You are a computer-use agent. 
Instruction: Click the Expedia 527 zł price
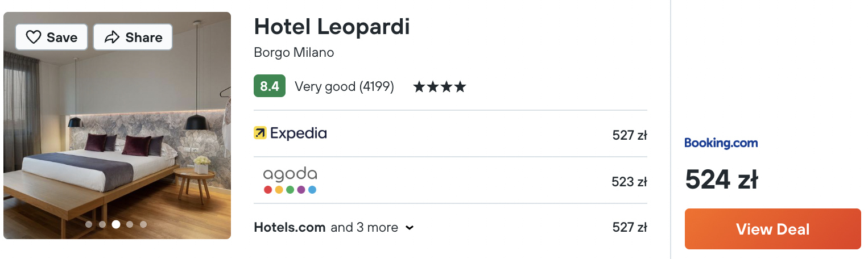[630, 135]
